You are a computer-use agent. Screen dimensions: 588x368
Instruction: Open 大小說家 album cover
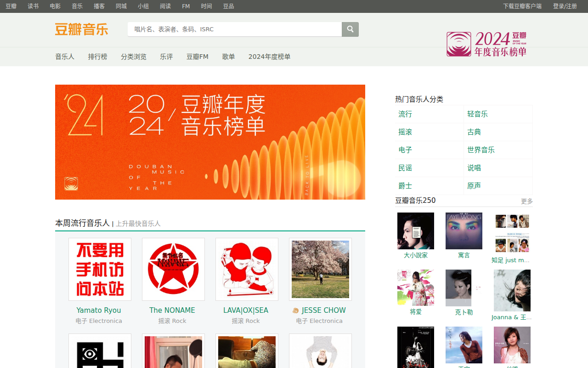pos(415,231)
